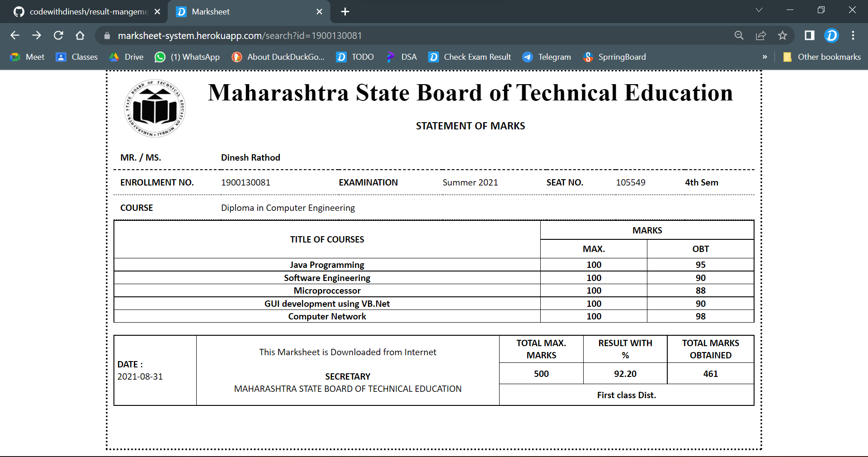Click the result percentage 92.20
The image size is (868, 457).
pyautogui.click(x=625, y=374)
